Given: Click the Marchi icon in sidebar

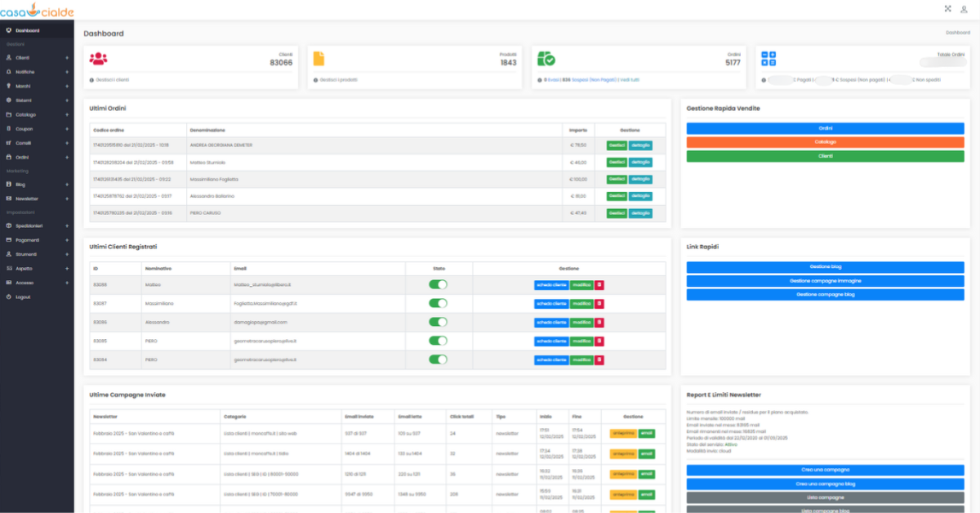Looking at the screenshot, I should [8, 86].
